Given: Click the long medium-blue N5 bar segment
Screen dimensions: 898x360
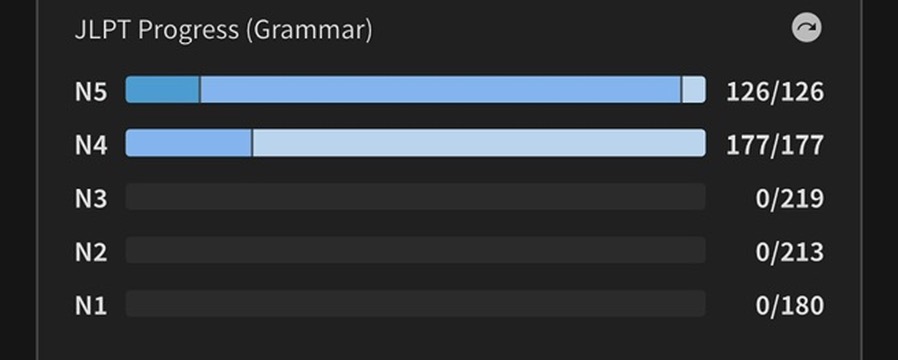Looking at the screenshot, I should pyautogui.click(x=440, y=90).
